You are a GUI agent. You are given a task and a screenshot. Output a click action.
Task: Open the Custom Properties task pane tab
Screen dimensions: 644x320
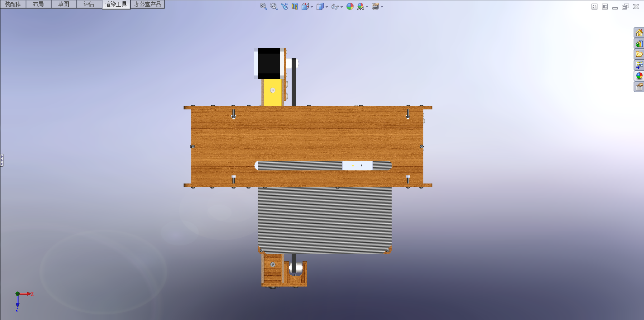pyautogui.click(x=639, y=87)
